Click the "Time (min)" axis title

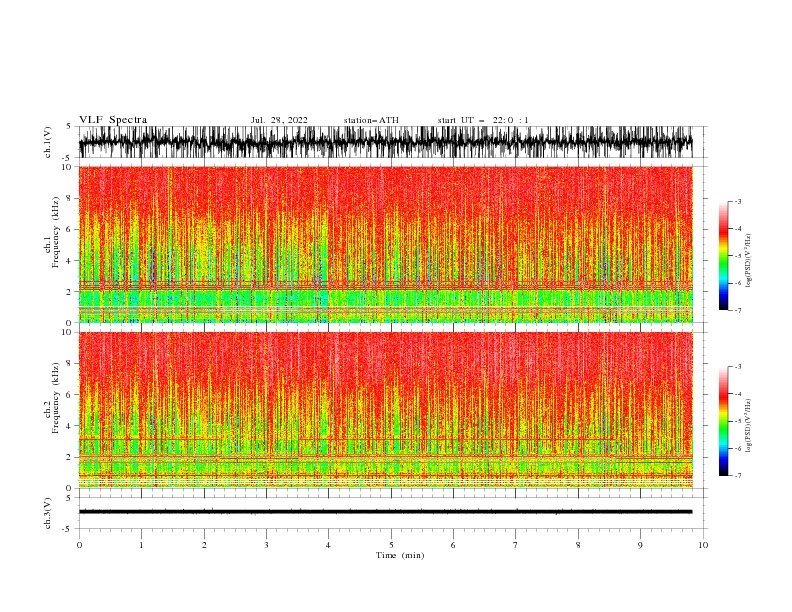pos(400,555)
